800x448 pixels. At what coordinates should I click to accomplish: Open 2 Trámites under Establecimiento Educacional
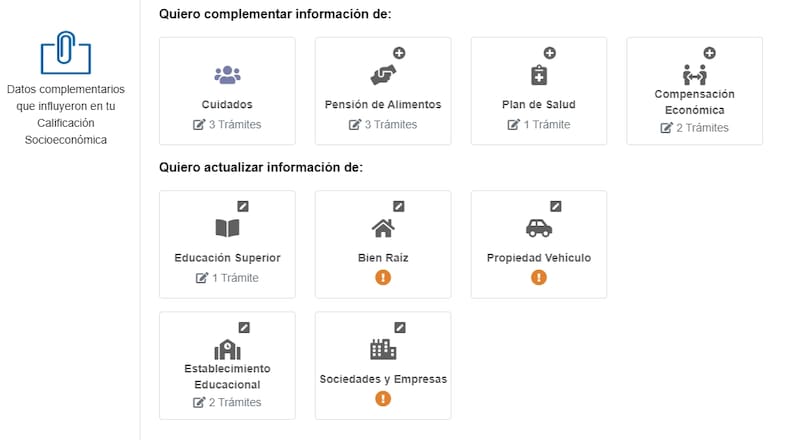point(227,402)
